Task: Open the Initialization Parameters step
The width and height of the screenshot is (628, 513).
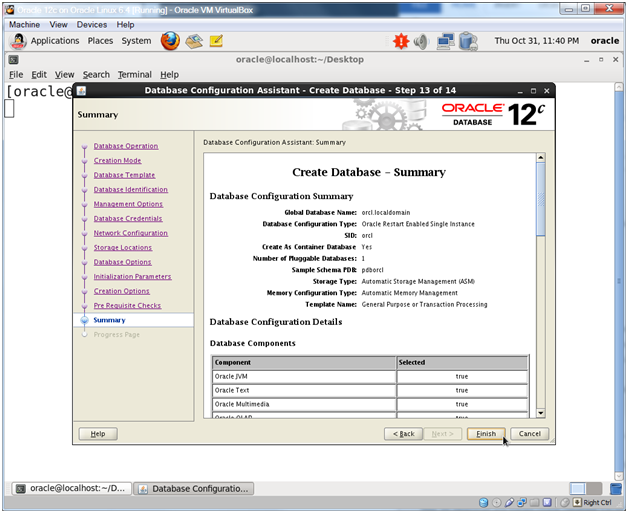Action: [x=132, y=276]
